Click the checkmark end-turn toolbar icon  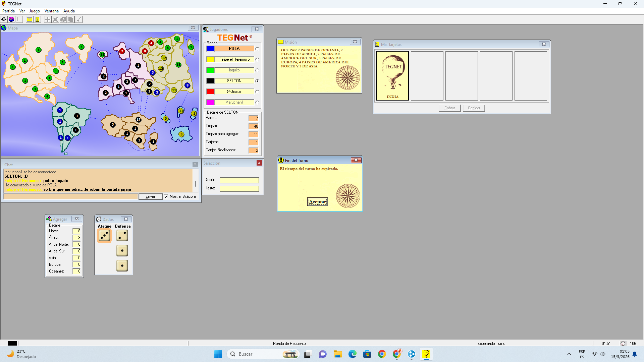pos(78,19)
